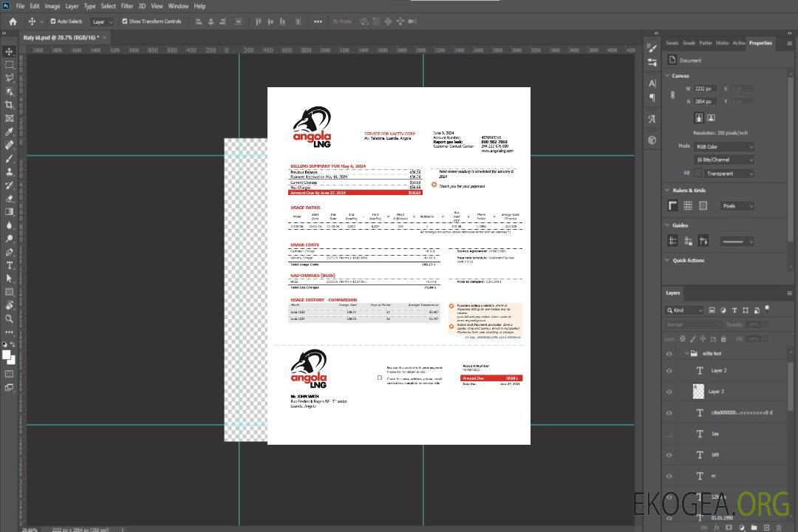Uncheck the Auto-Select checkbox
Screen dimensions: 798x532
click(x=53, y=21)
